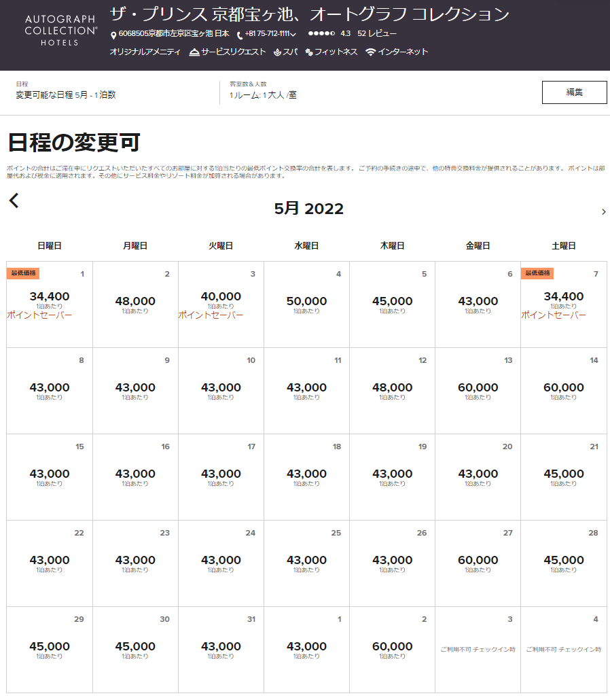
Task: Open the 52 レビュー reviews link
Action: coord(377,33)
